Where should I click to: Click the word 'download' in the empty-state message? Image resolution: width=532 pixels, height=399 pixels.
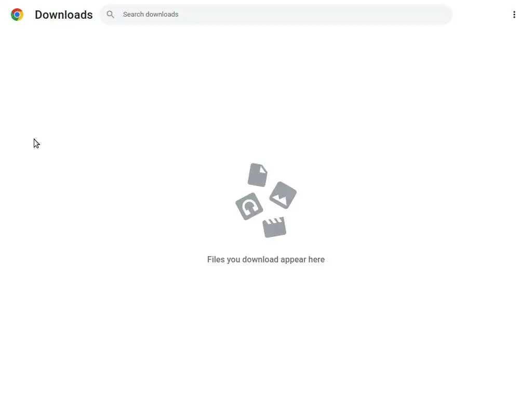tap(260, 260)
